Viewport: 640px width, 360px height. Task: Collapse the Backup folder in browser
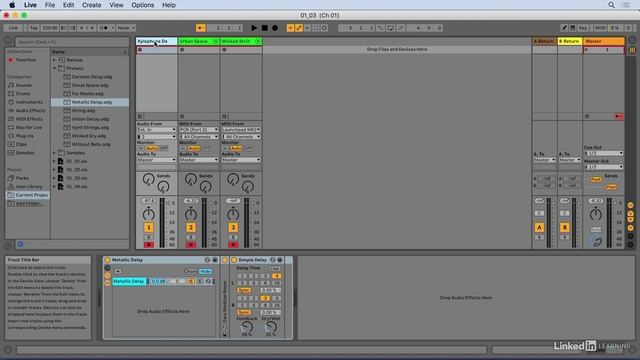54,60
